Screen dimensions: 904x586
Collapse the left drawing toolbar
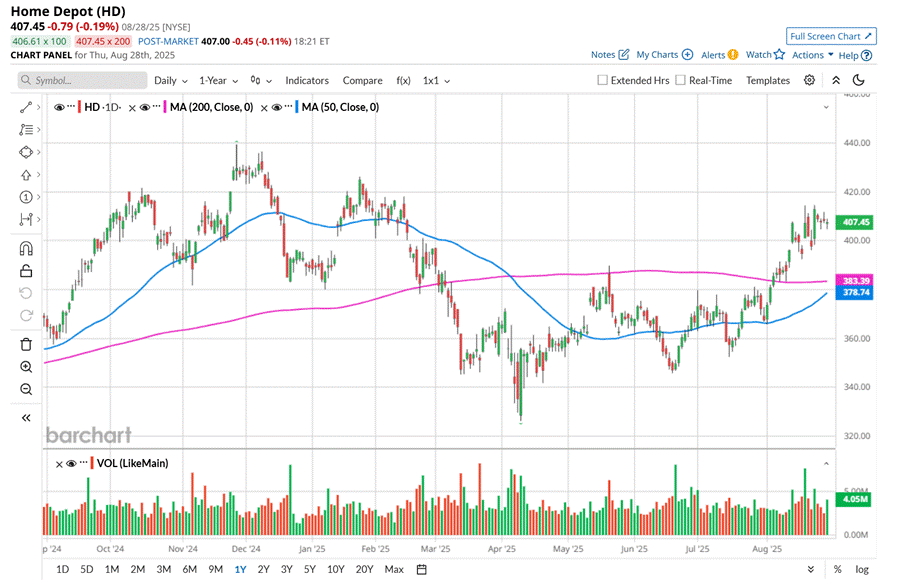tap(26, 418)
